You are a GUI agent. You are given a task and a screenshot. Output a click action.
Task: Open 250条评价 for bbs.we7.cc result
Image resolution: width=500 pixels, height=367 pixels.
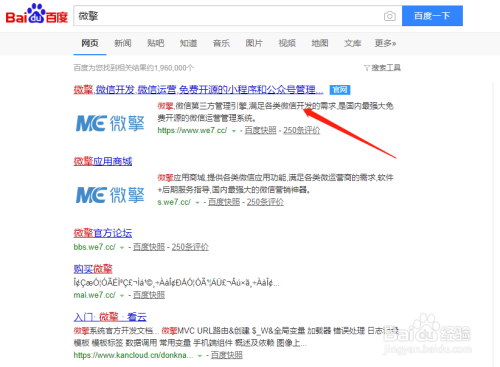[190, 247]
